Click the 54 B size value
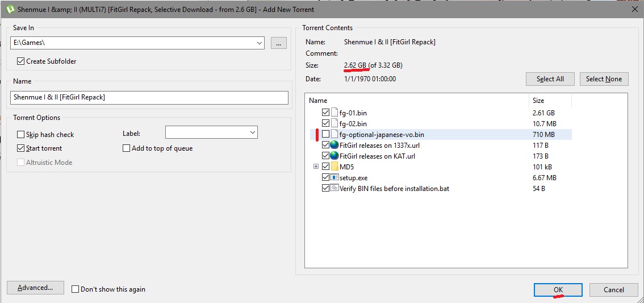The image size is (644, 303). pos(538,189)
